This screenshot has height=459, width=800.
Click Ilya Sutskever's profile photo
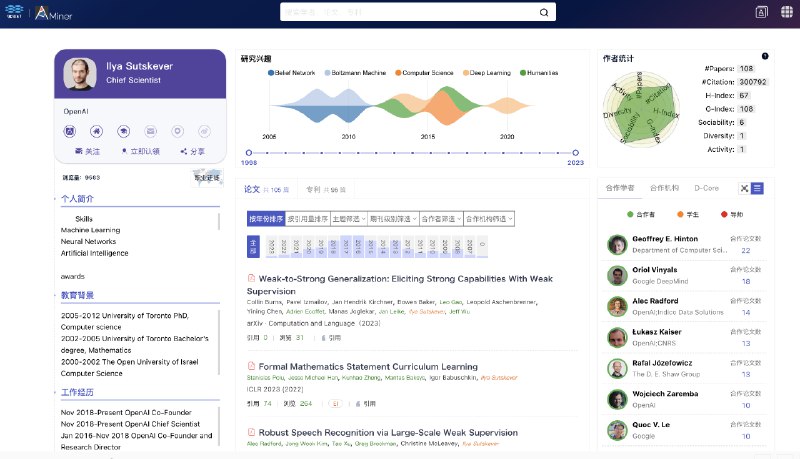click(80, 74)
